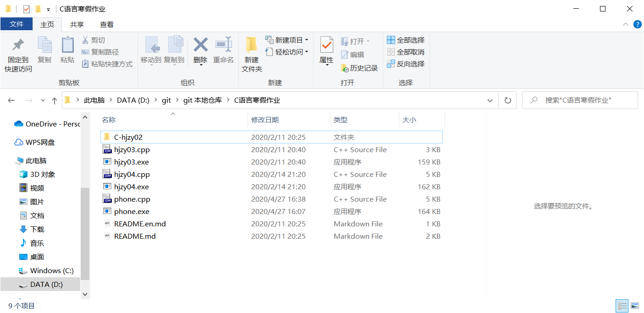
Task: Select DATA (D:) in the navigation pane
Action: point(41,284)
